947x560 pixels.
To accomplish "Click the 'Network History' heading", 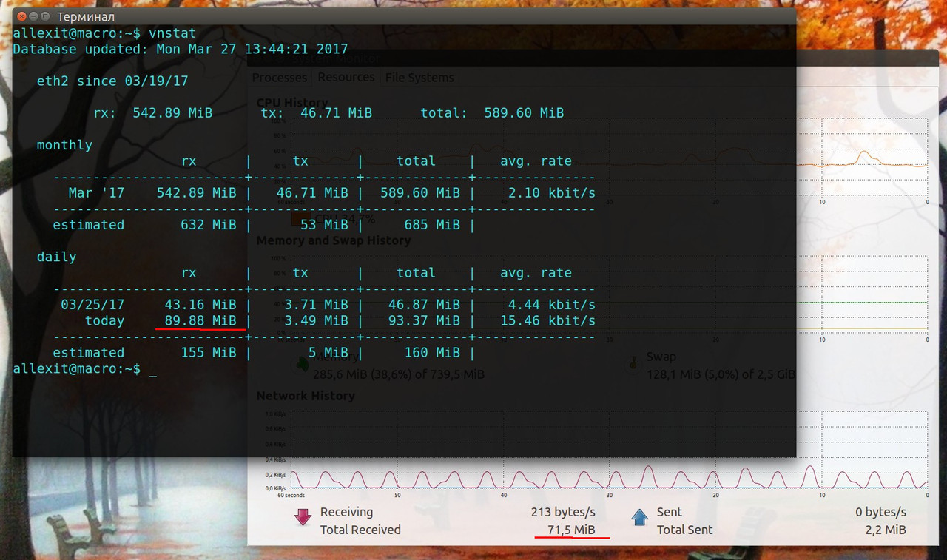I will pyautogui.click(x=306, y=396).
